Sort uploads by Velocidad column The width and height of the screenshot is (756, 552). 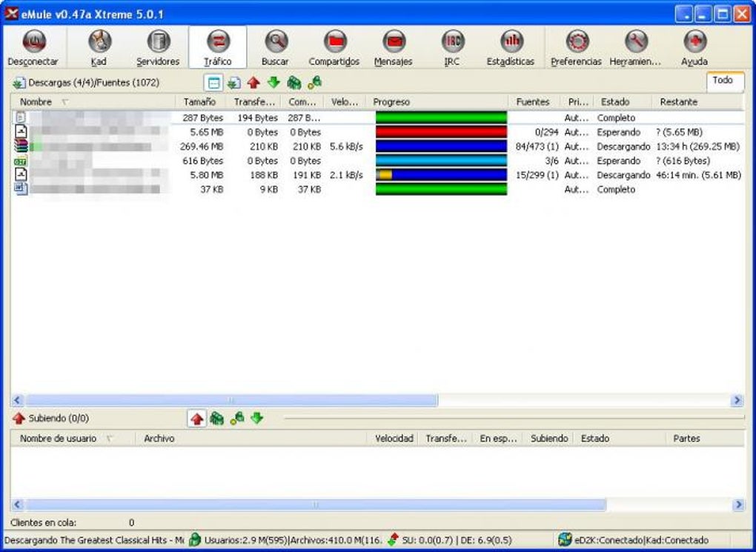coord(393,439)
